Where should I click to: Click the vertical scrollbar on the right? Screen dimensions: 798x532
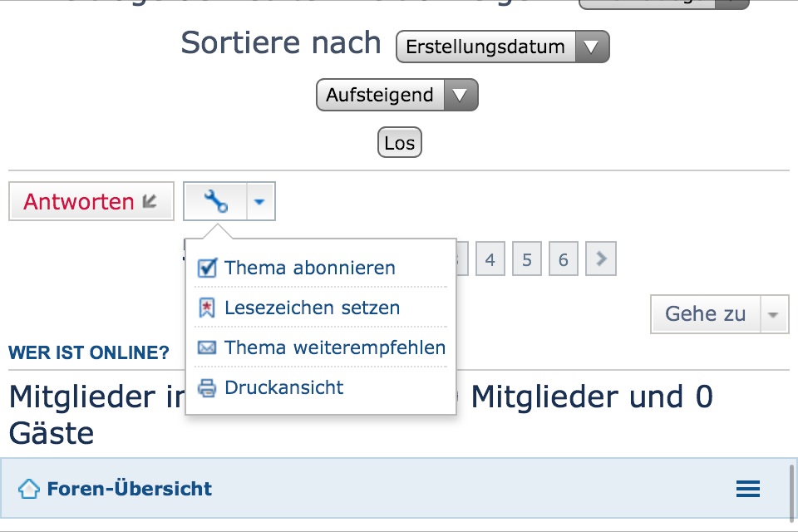pos(790,490)
